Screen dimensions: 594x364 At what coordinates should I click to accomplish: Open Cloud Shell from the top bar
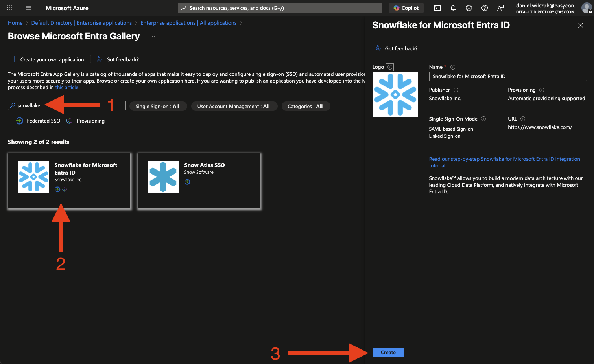point(437,8)
